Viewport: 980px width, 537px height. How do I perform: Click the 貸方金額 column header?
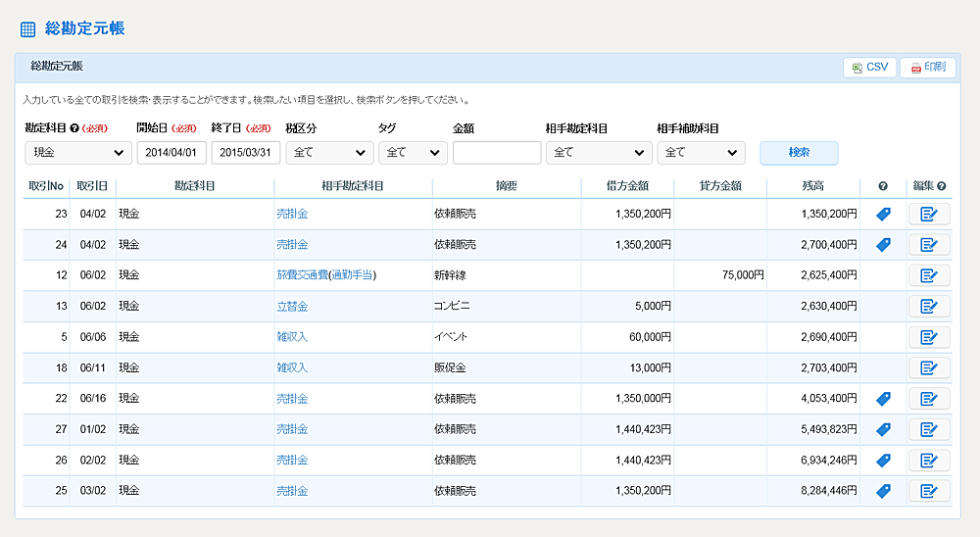(x=720, y=185)
